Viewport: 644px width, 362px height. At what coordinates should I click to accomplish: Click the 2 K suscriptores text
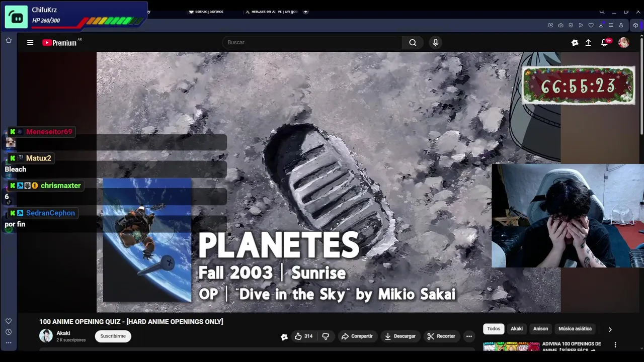coord(71,340)
